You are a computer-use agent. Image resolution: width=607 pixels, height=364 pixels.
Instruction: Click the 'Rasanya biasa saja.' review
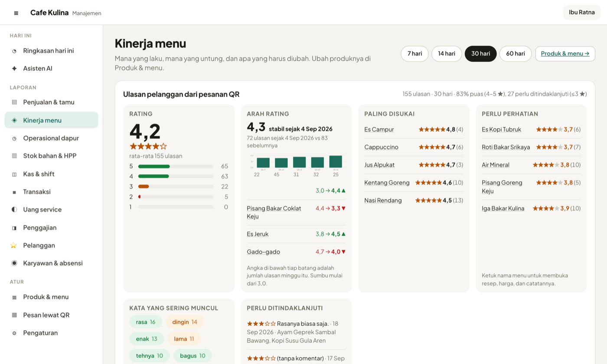(x=296, y=332)
